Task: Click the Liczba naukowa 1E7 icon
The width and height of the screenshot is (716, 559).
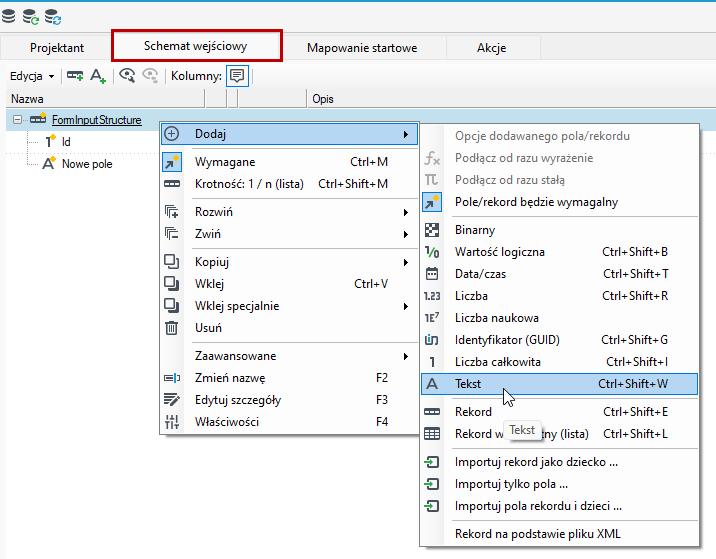Action: click(x=432, y=317)
